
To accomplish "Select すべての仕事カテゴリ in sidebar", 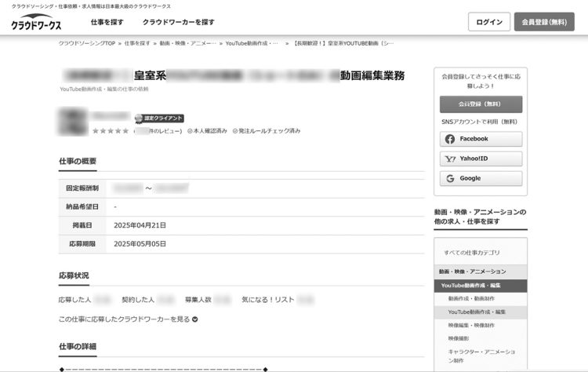I will 472,253.
